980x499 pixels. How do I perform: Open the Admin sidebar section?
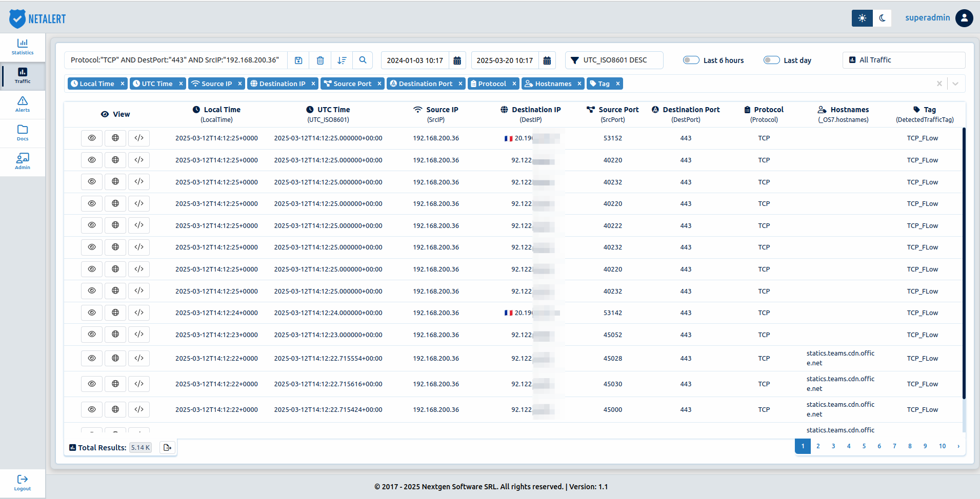click(x=23, y=162)
